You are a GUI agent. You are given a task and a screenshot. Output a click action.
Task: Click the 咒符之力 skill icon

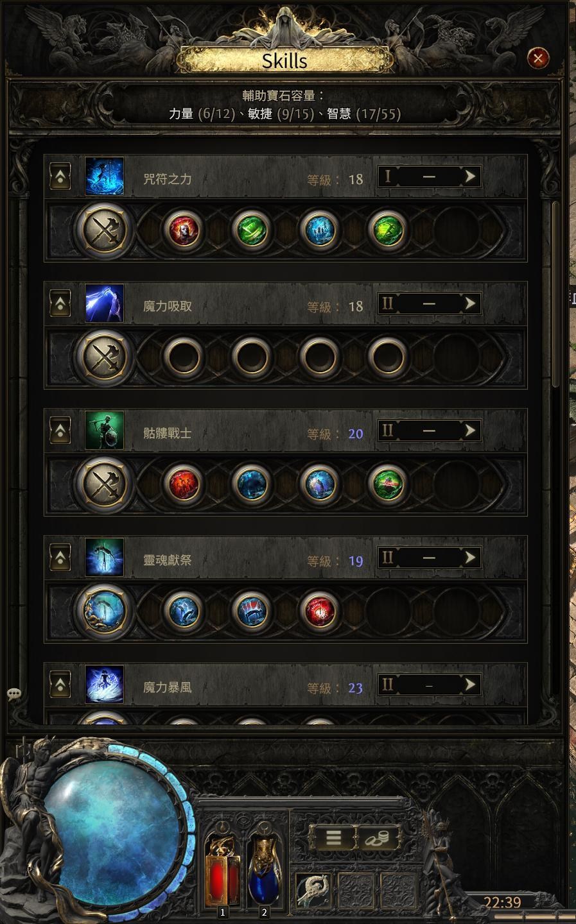point(104,176)
